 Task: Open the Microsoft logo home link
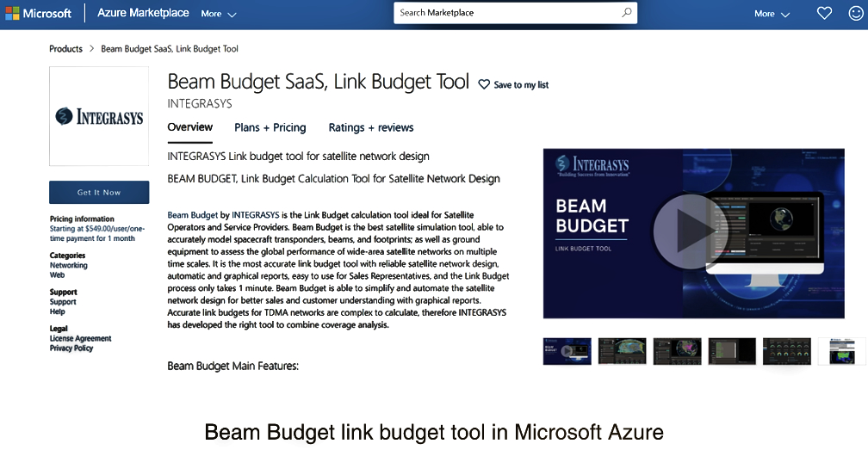(x=38, y=13)
